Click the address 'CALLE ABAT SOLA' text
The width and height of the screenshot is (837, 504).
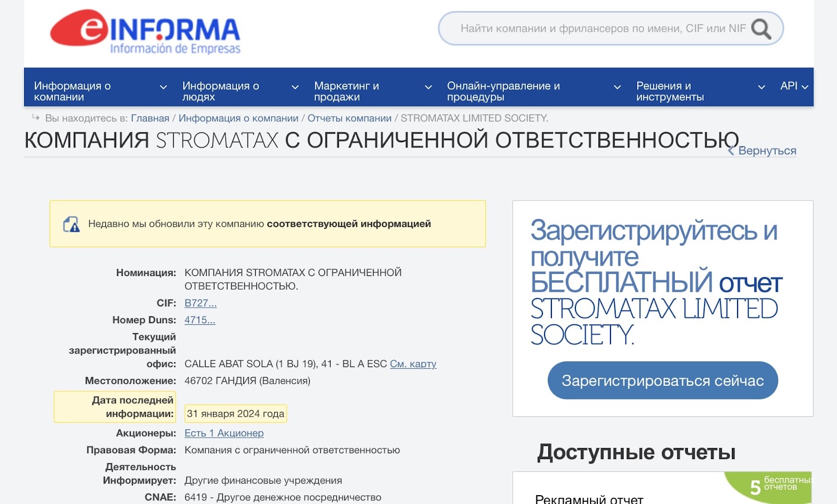286,364
